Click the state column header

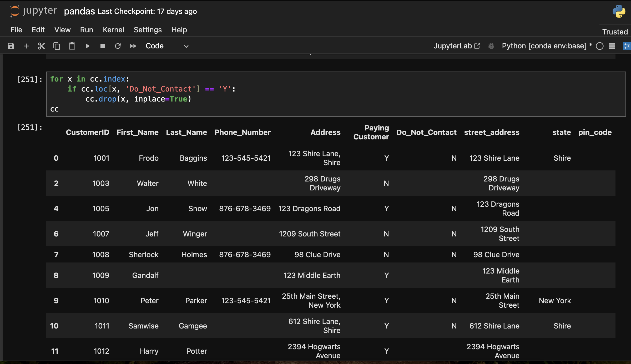pos(562,132)
